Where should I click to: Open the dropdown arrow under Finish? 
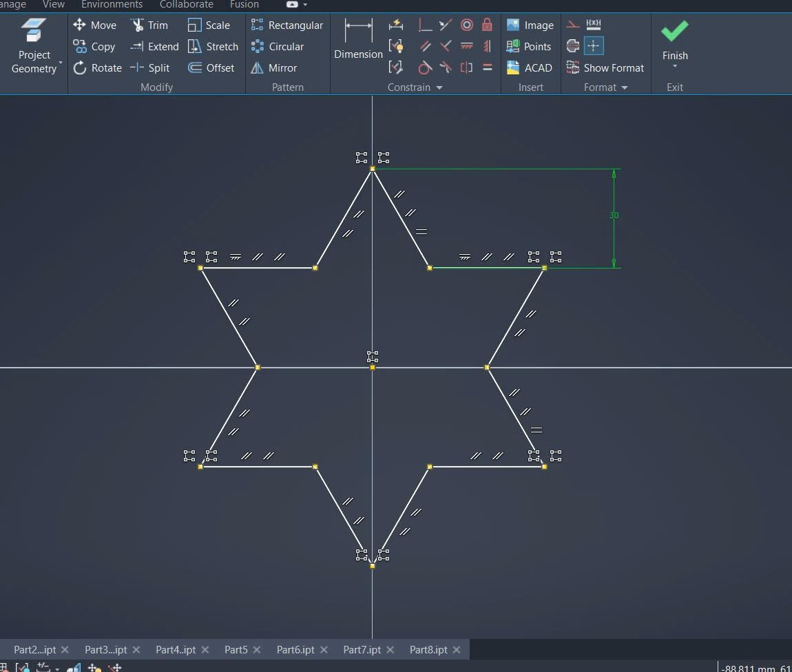675,67
